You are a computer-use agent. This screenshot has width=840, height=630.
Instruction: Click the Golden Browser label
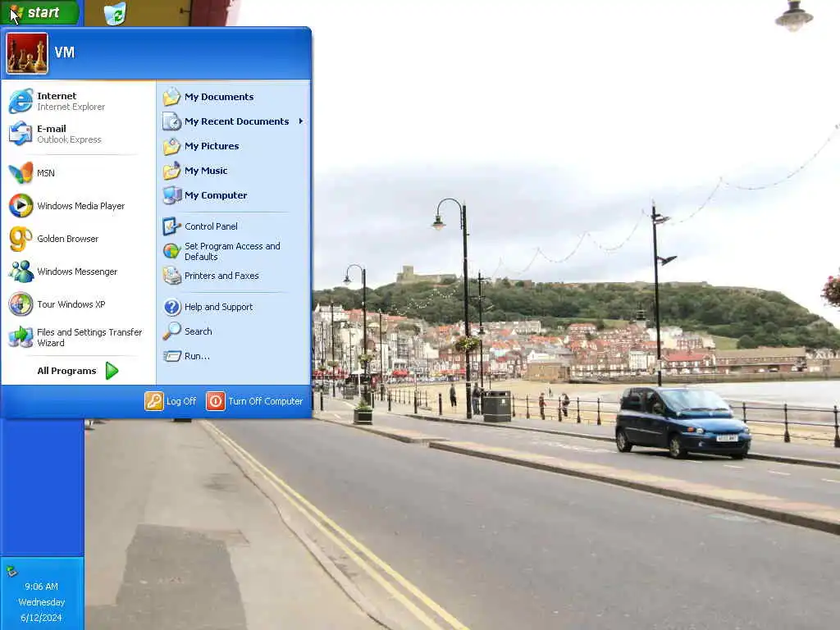click(68, 239)
